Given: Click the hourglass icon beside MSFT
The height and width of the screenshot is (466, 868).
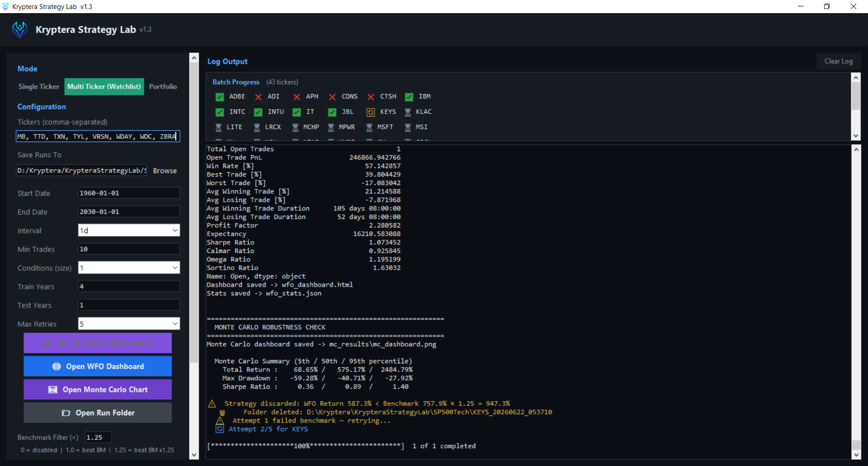Looking at the screenshot, I should tap(369, 128).
